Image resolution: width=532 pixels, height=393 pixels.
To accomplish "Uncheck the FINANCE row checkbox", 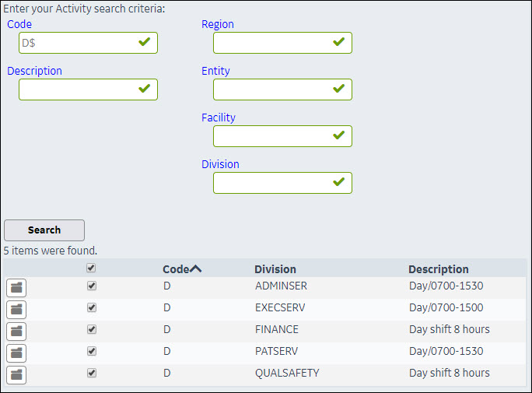I will coord(92,330).
